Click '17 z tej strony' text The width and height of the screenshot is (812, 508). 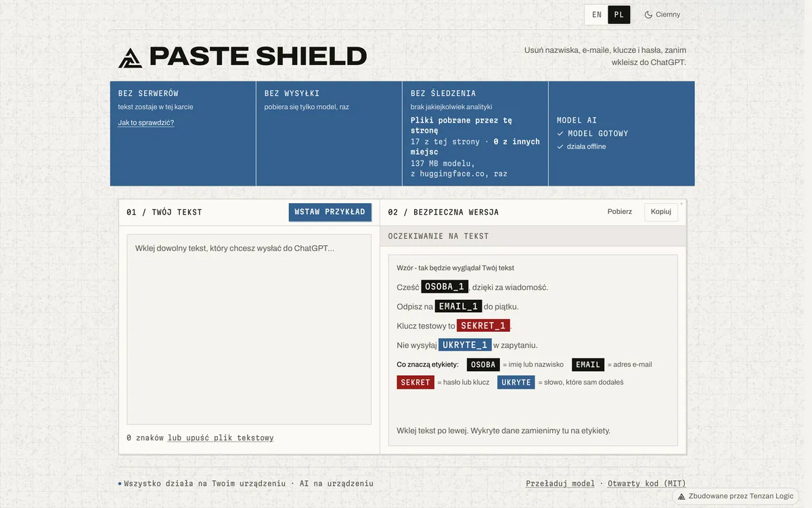point(445,142)
